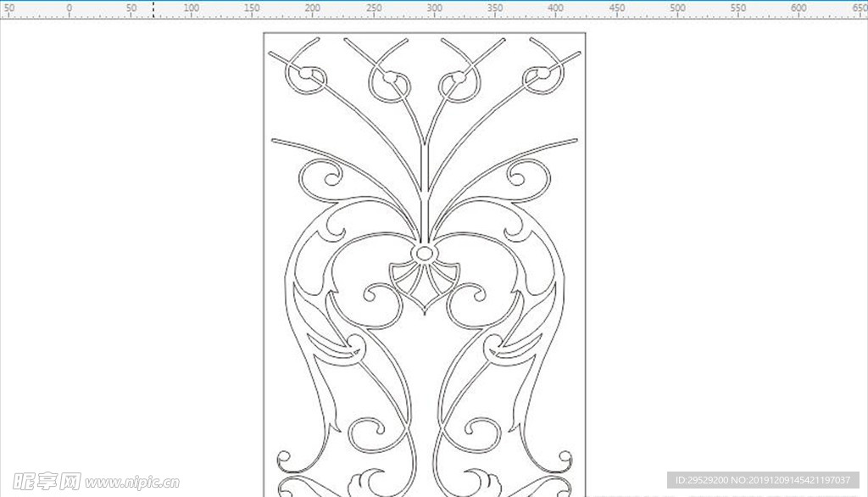Click the ID number watermark text

click(763, 481)
